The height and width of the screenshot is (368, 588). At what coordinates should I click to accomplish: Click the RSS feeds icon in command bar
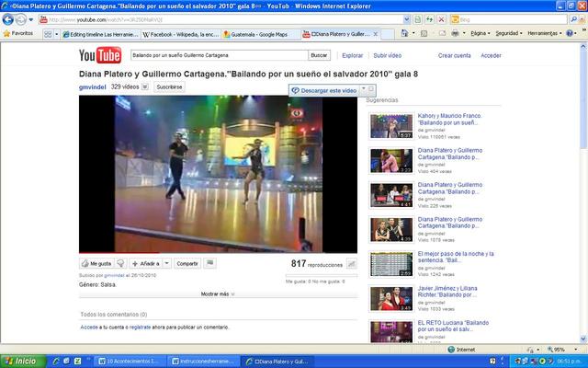point(424,33)
